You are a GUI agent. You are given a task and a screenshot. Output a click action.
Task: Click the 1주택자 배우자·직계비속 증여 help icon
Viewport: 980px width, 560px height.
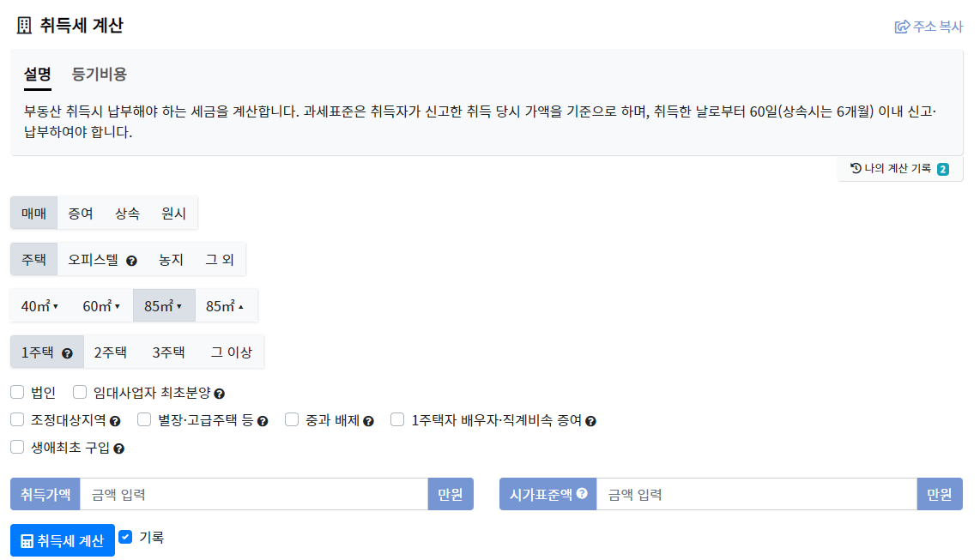[x=590, y=419]
